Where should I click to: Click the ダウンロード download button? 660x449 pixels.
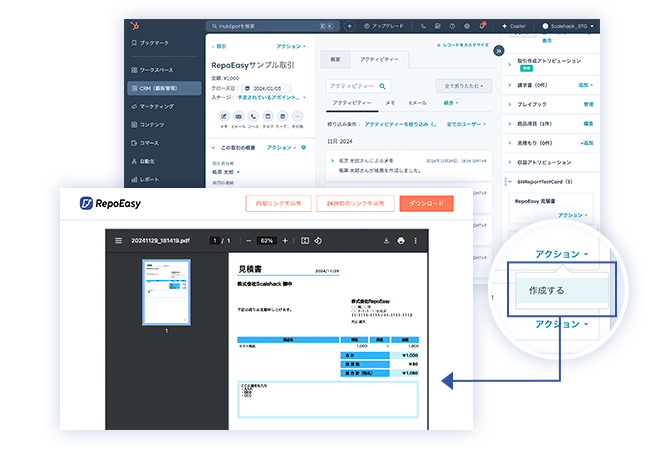click(426, 203)
